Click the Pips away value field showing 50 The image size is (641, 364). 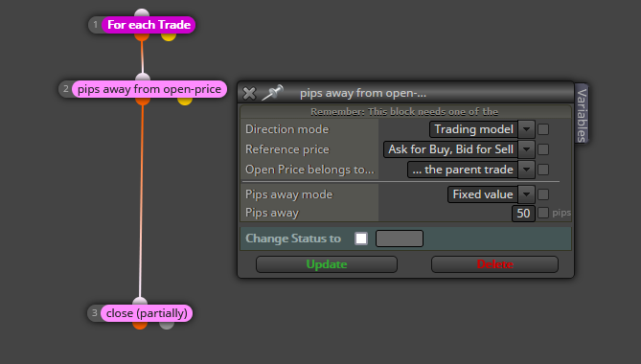pos(523,214)
